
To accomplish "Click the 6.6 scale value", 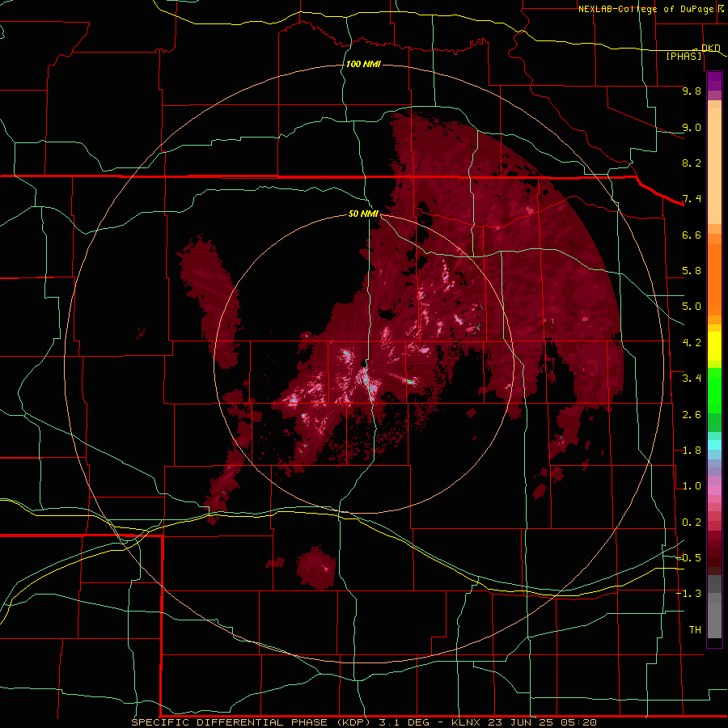I will click(x=692, y=235).
